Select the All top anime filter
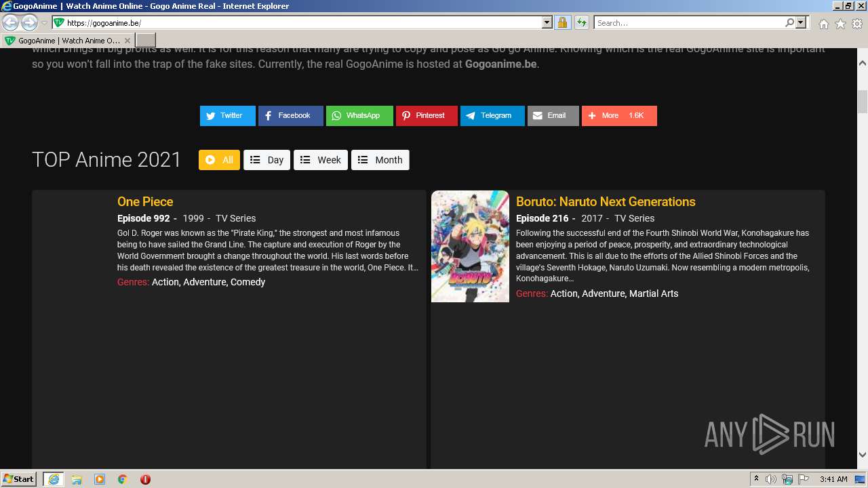 [x=219, y=160]
